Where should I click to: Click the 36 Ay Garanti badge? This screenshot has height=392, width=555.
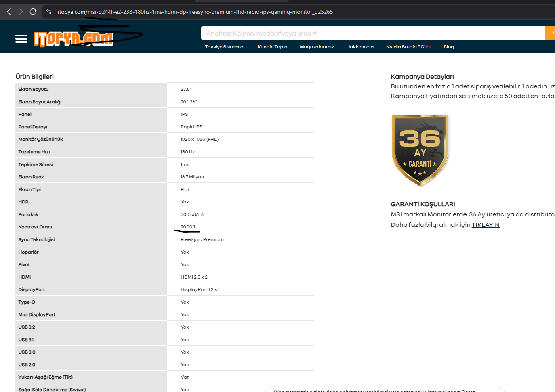[420, 150]
